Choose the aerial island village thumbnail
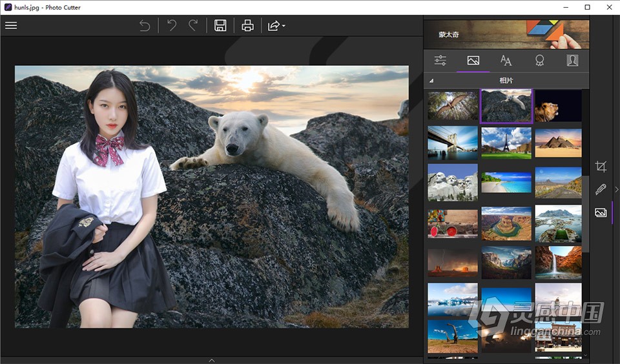The width and height of the screenshot is (620, 364). tap(558, 224)
